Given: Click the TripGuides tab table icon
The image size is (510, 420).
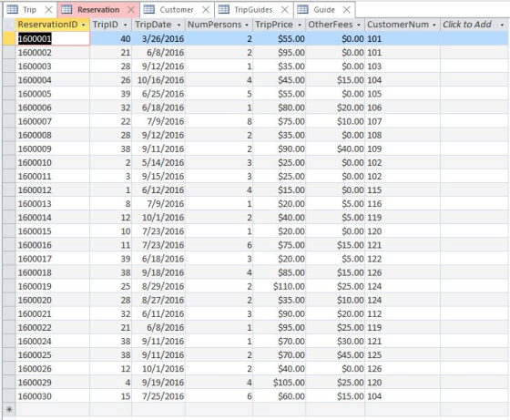Looking at the screenshot, I should pyautogui.click(x=224, y=9).
